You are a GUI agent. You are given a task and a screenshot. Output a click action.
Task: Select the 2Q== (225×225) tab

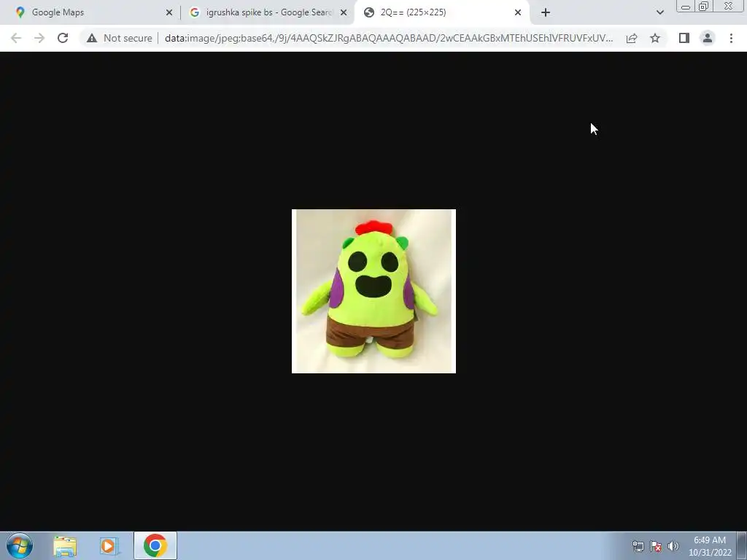[x=442, y=12]
